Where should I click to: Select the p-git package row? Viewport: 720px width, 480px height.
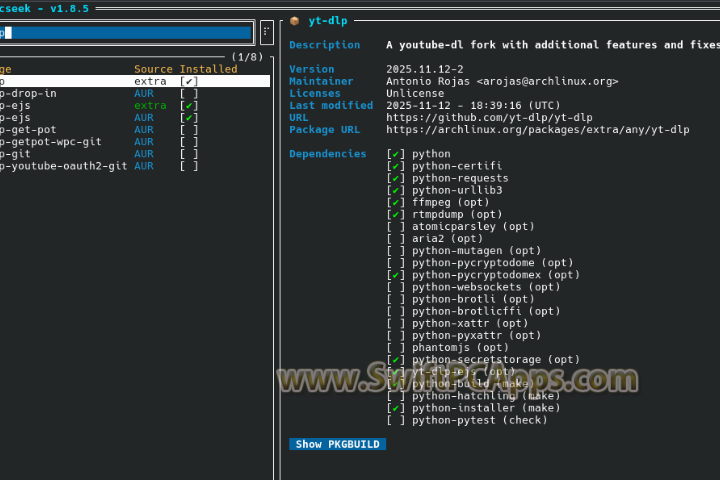(135, 154)
